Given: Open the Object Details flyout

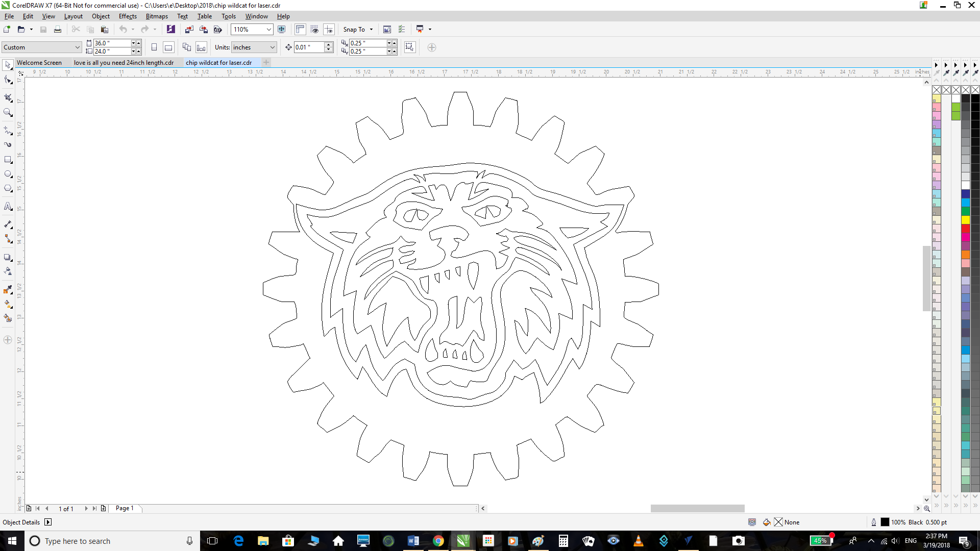Looking at the screenshot, I should 48,522.
